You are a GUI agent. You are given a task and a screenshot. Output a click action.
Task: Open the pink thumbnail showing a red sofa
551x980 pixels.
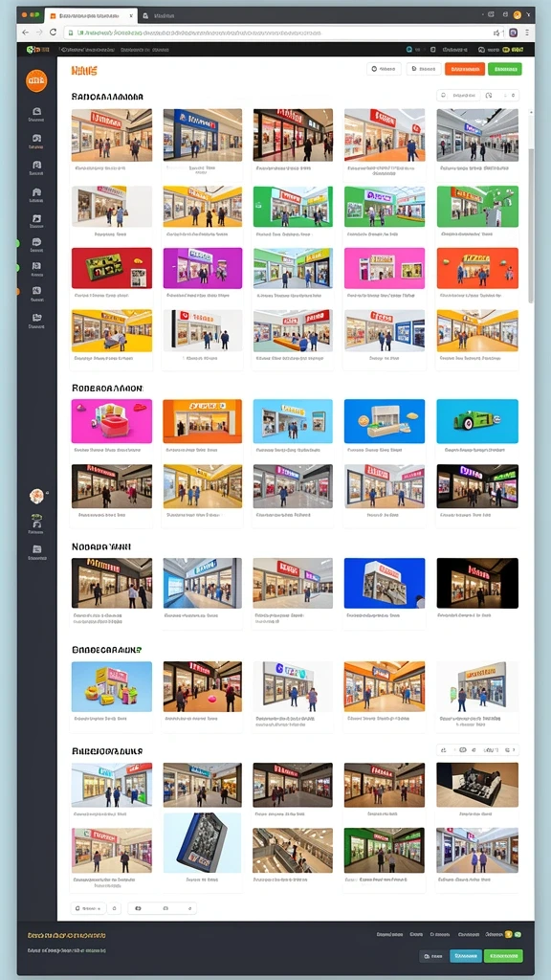(112, 421)
